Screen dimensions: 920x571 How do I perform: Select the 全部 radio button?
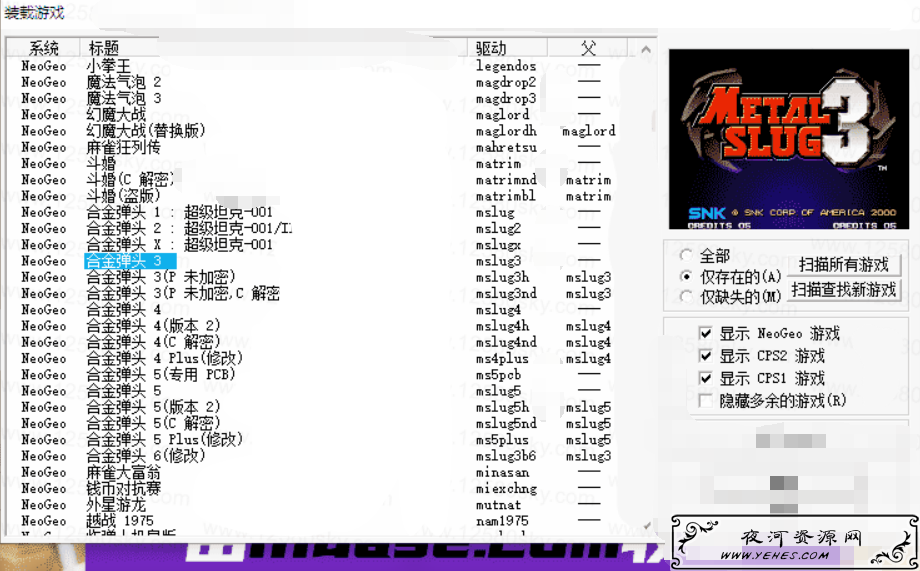coord(686,256)
